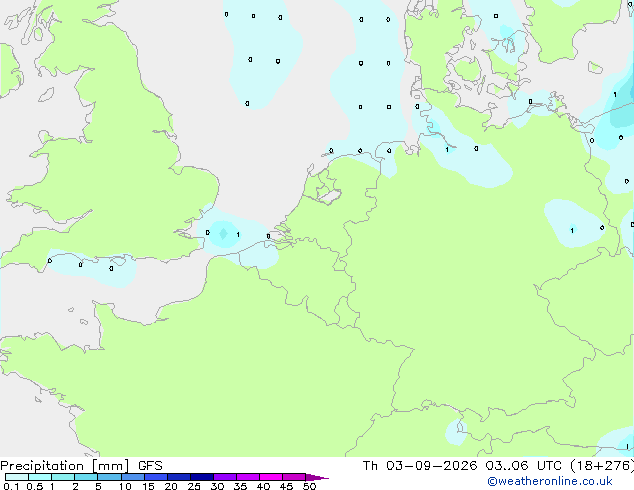The height and width of the screenshot is (490, 634).
Task: Click the 15–20 mm legend color swatch
Action: [x=156, y=477]
